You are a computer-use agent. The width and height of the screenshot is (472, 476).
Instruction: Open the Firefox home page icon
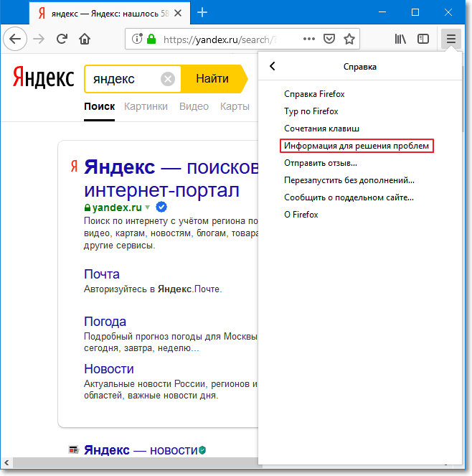[x=85, y=39]
